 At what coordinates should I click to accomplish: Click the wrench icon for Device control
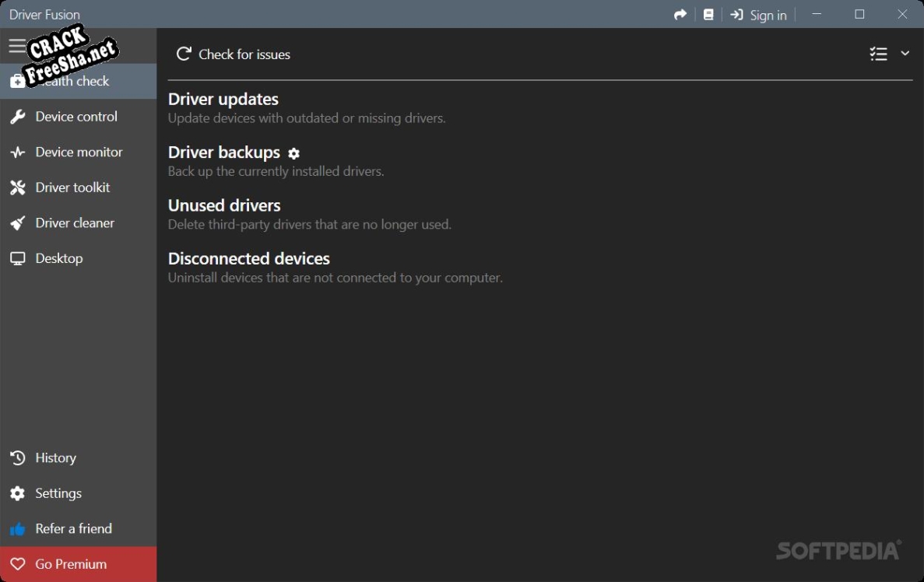click(x=18, y=117)
